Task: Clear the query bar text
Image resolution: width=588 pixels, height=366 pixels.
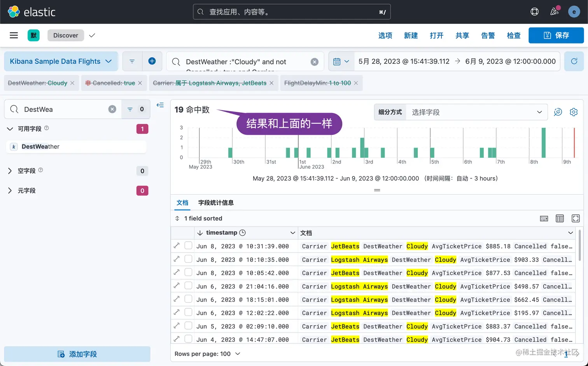Action: click(x=315, y=62)
